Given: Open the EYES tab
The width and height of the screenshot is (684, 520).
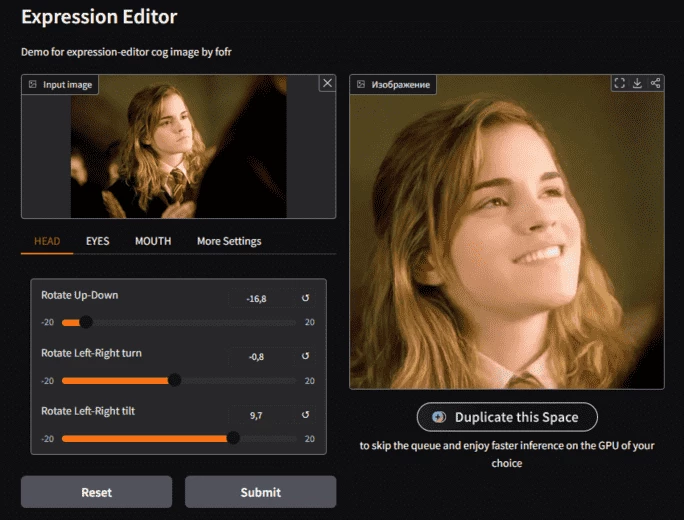Looking at the screenshot, I should [98, 241].
